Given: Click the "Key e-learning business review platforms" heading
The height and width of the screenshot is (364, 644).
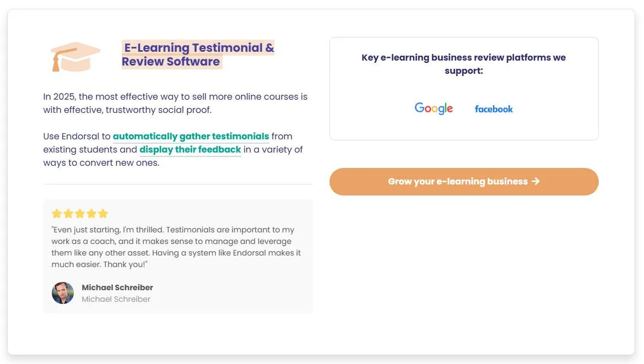Looking at the screenshot, I should [463, 64].
